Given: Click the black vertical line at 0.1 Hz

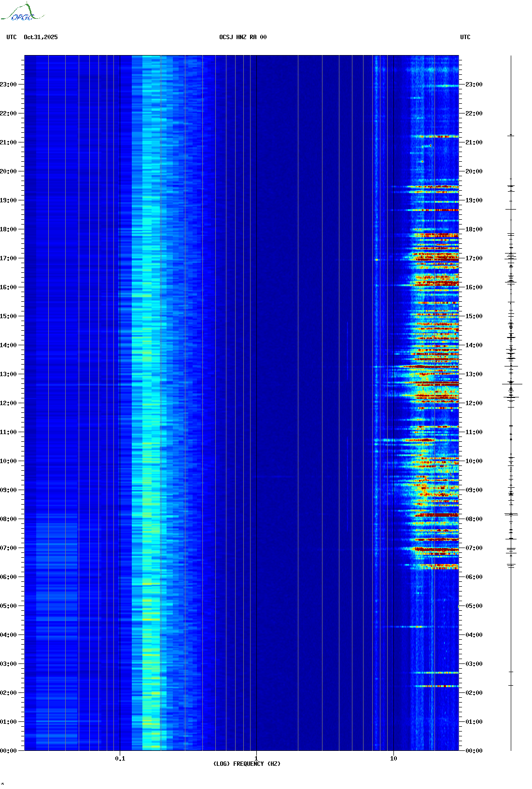Looking at the screenshot, I should pyautogui.click(x=120, y=386).
